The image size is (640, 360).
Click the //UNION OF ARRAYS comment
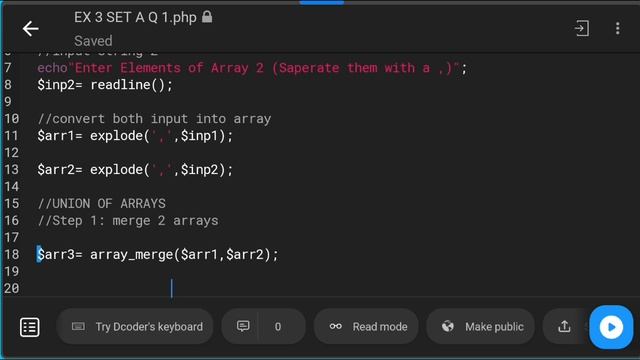pos(101,203)
